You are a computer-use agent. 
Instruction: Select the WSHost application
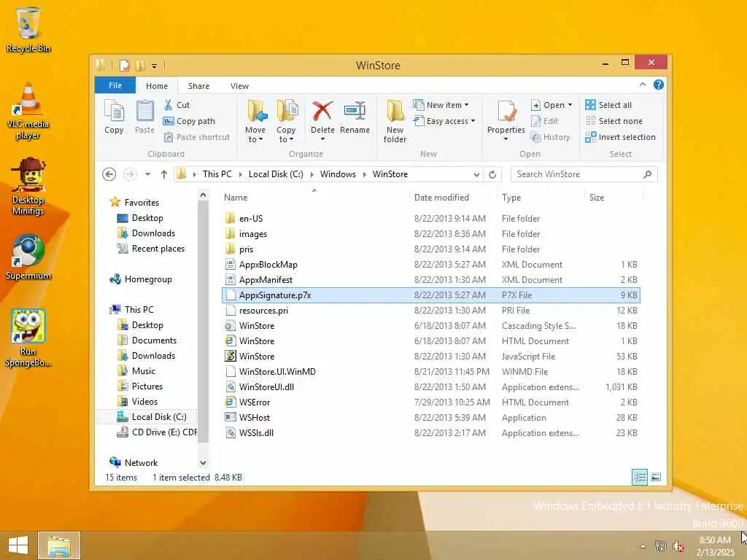[x=430, y=417]
